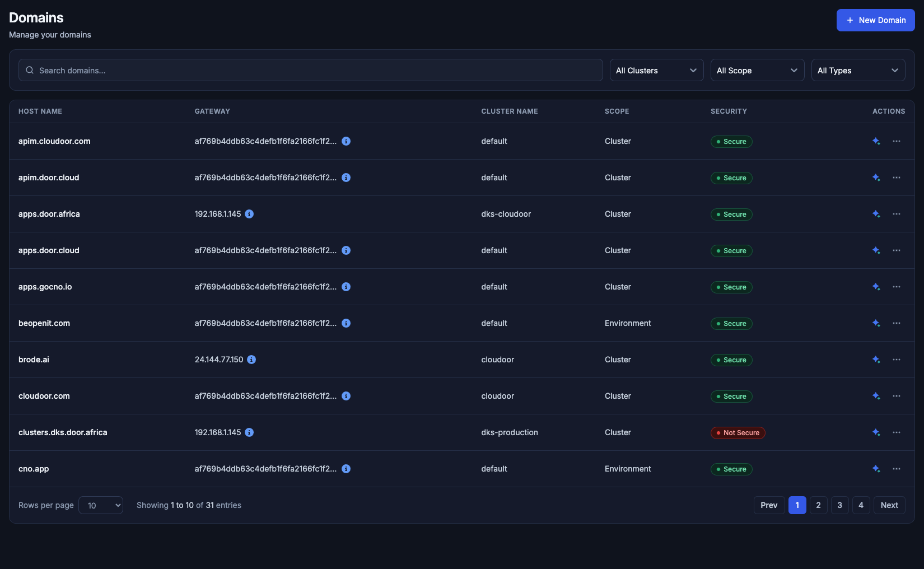924x569 pixels.
Task: Click Environment scope in the beopenit.com row
Action: [x=628, y=323]
